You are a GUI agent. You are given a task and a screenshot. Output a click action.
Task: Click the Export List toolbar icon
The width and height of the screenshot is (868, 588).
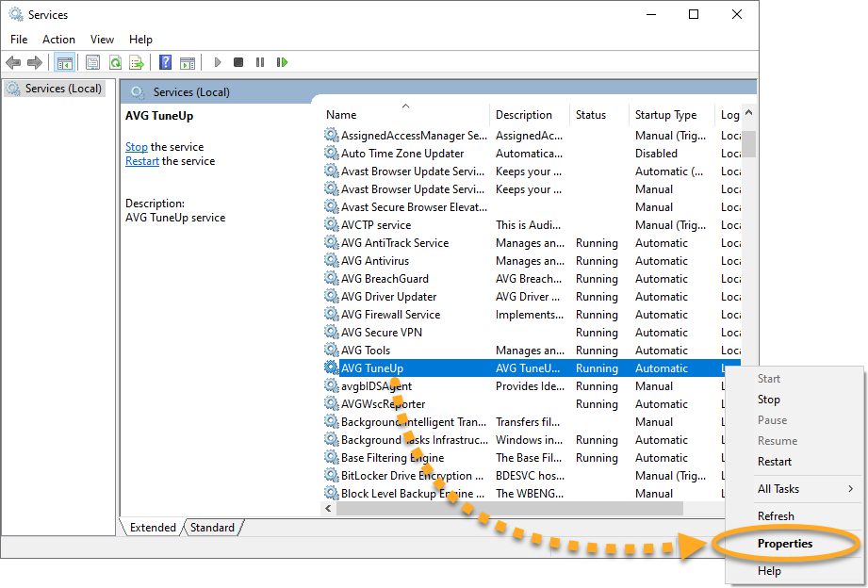click(x=137, y=62)
